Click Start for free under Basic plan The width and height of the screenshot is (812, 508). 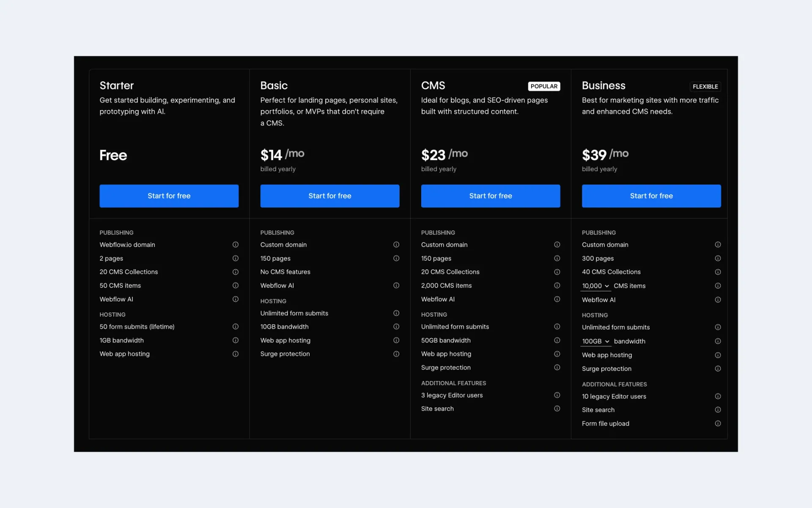coord(329,196)
